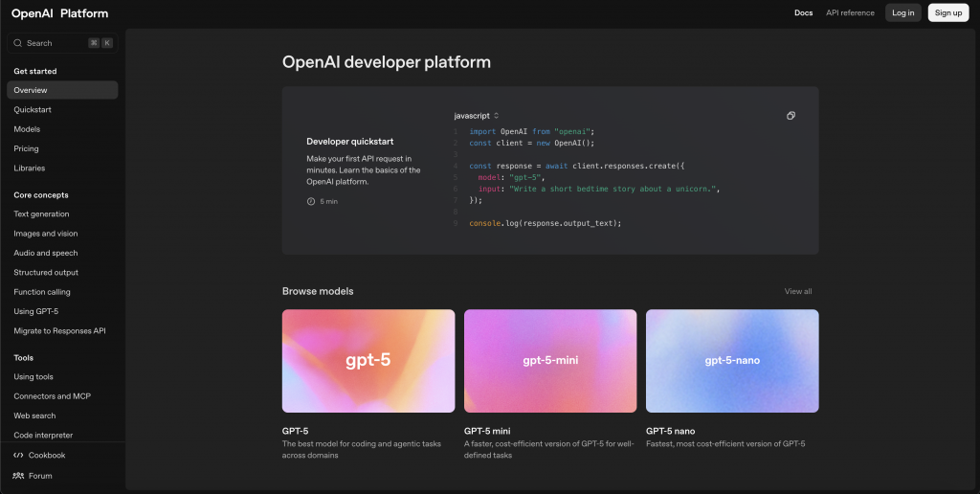Viewport: 980px width, 494px height.
Task: Open Pricing in the sidebar
Action: pyautogui.click(x=26, y=148)
